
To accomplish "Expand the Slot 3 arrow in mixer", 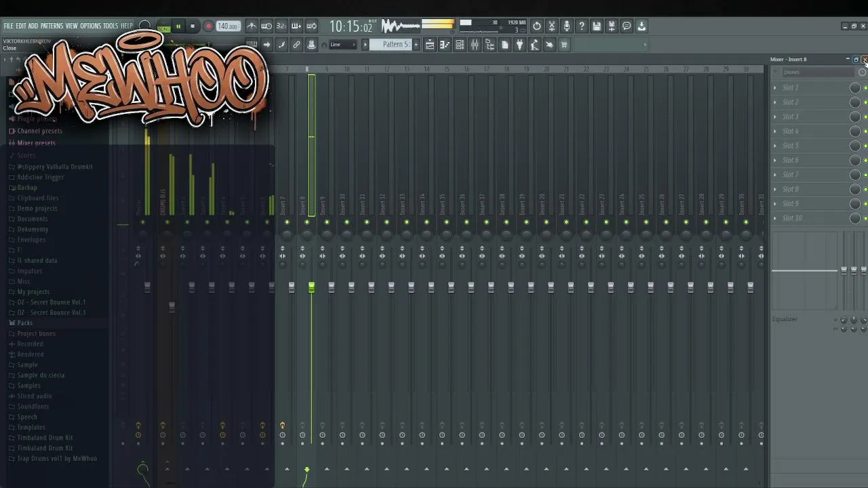I will pos(775,117).
